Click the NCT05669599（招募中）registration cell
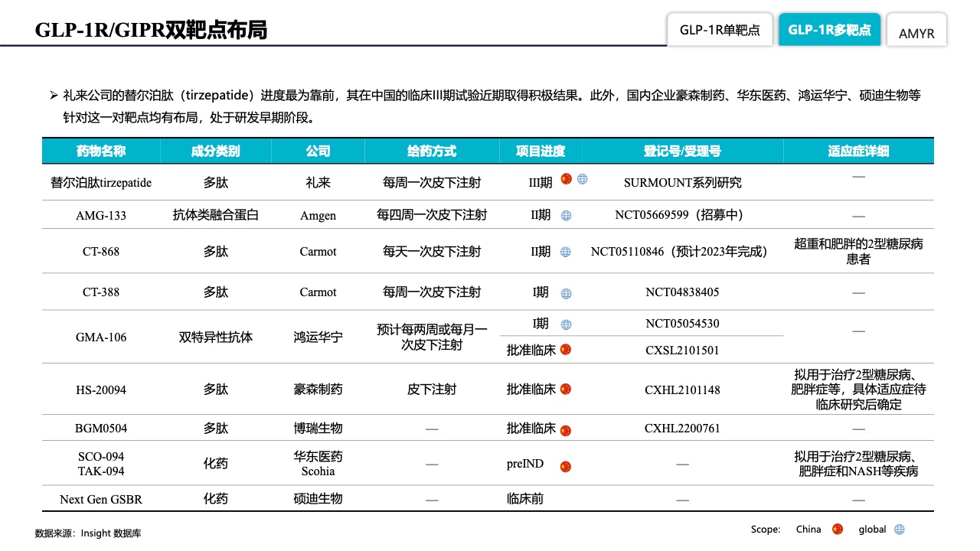This screenshot has height=551, width=980. tap(682, 216)
